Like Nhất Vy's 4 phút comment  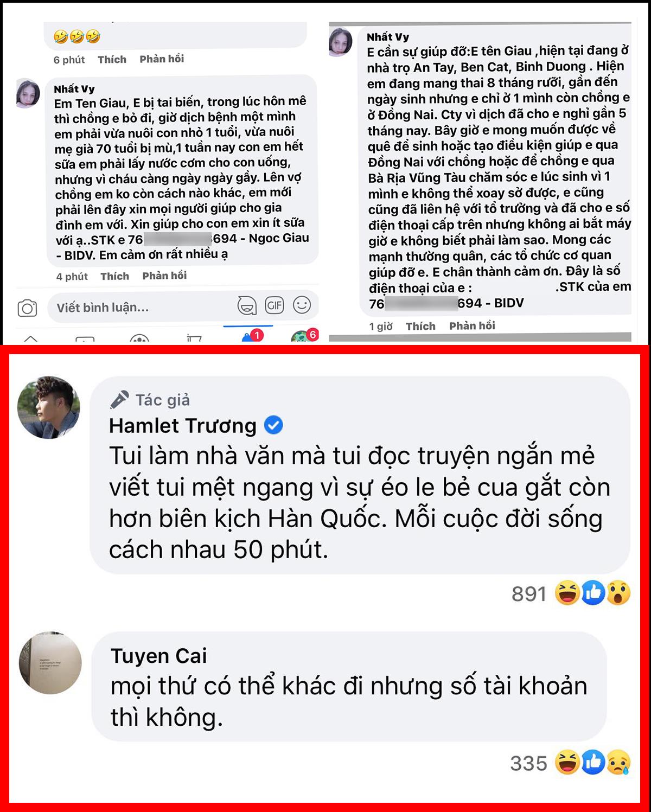click(x=115, y=276)
